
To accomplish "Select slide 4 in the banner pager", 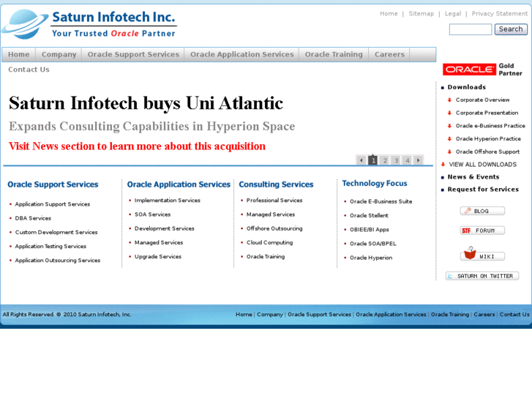I will (408, 160).
